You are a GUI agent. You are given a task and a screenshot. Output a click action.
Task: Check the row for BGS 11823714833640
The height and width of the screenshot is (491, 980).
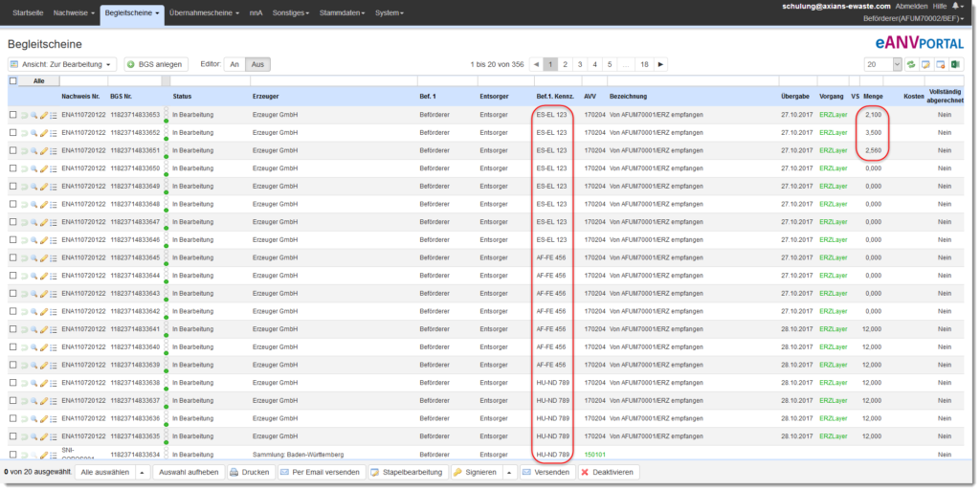click(13, 346)
